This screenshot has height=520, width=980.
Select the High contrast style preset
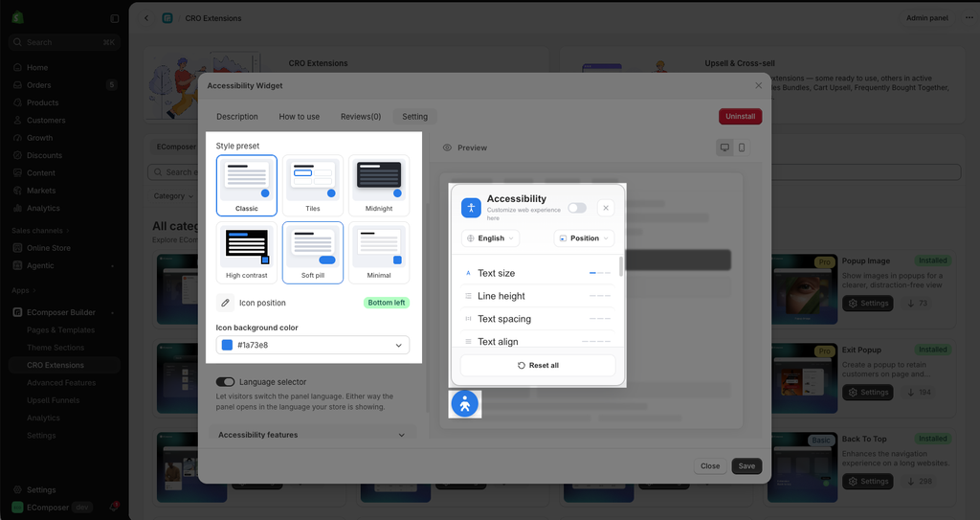tap(247, 252)
